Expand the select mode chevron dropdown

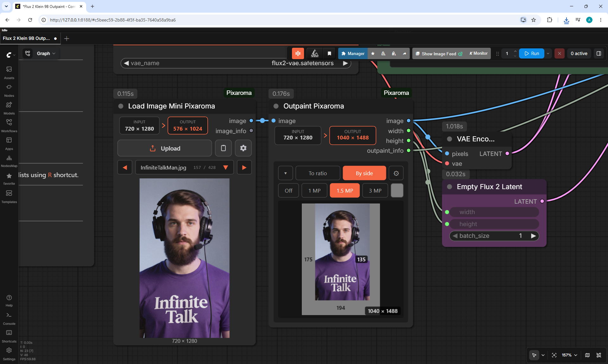tap(543, 355)
